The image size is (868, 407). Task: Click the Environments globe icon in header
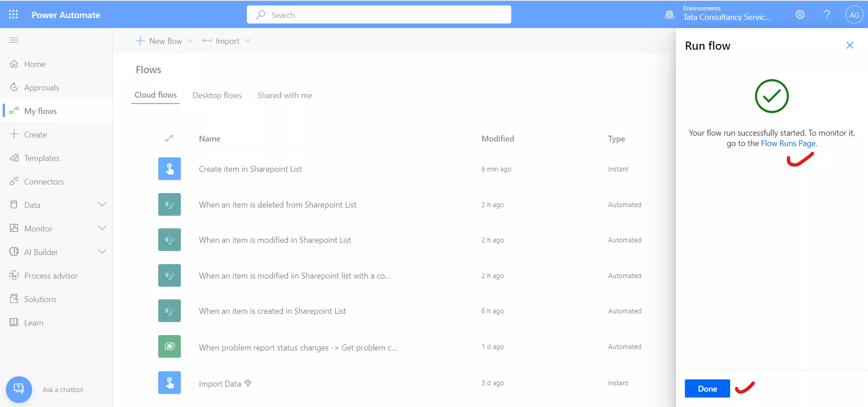tap(670, 15)
